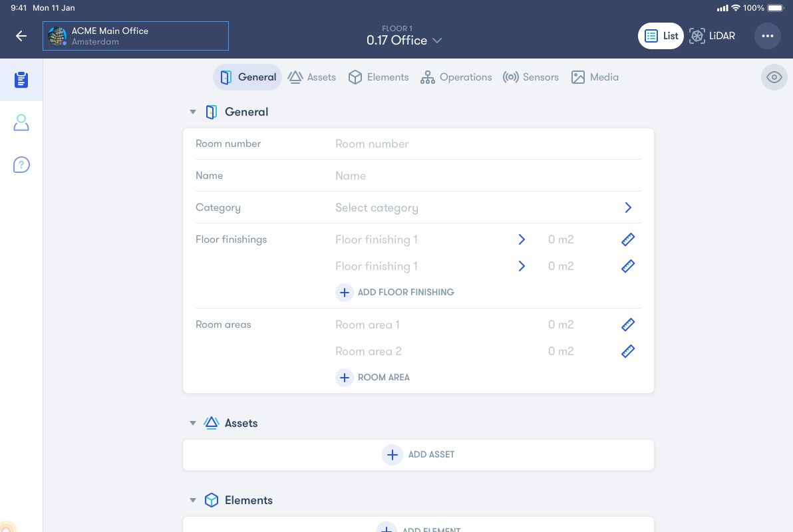Click the Room area 2 field
Image resolution: width=793 pixels, height=532 pixels.
pos(369,351)
